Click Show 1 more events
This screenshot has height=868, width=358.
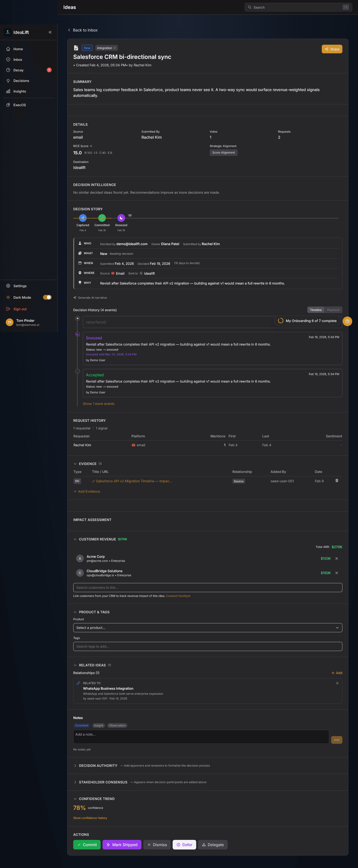pyautogui.click(x=99, y=404)
